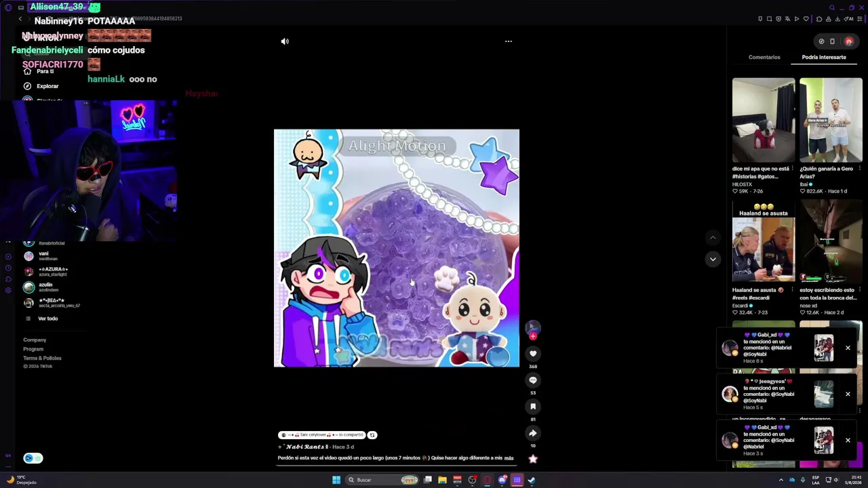Go to next video down arrow
The height and width of the screenshot is (488, 868).
click(713, 259)
